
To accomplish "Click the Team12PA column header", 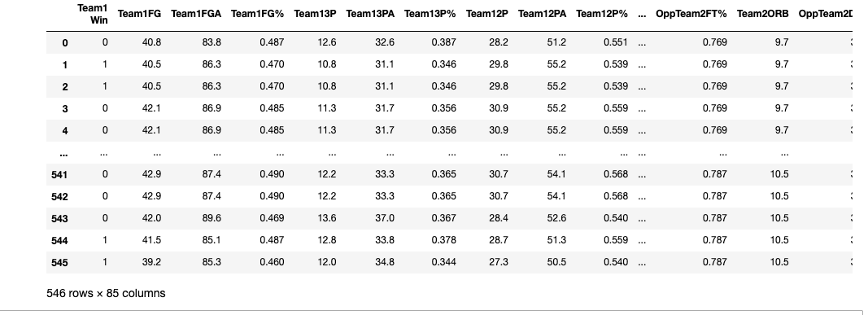I will 543,14.
